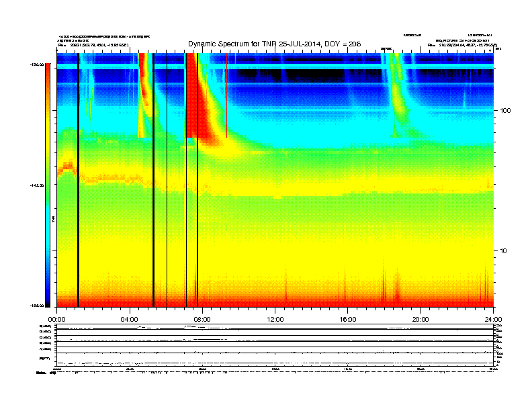Click the '-142.50' color scale label
The image size is (532, 411).
pos(38,185)
